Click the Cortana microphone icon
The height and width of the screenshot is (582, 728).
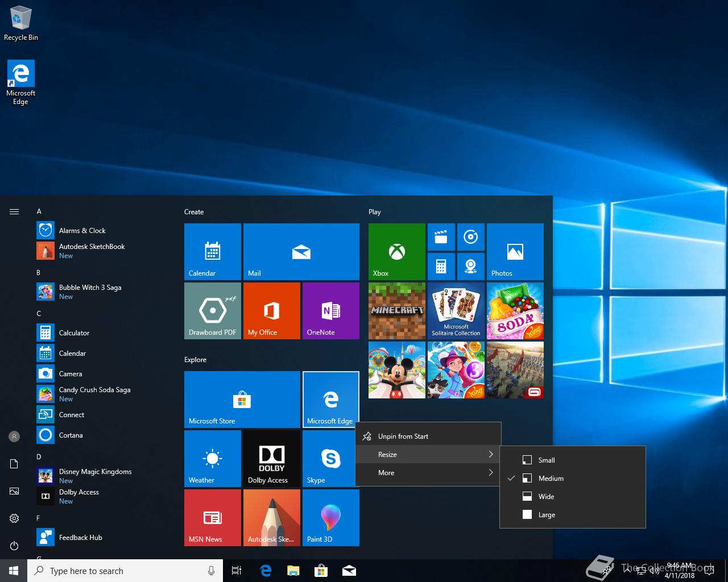point(211,571)
